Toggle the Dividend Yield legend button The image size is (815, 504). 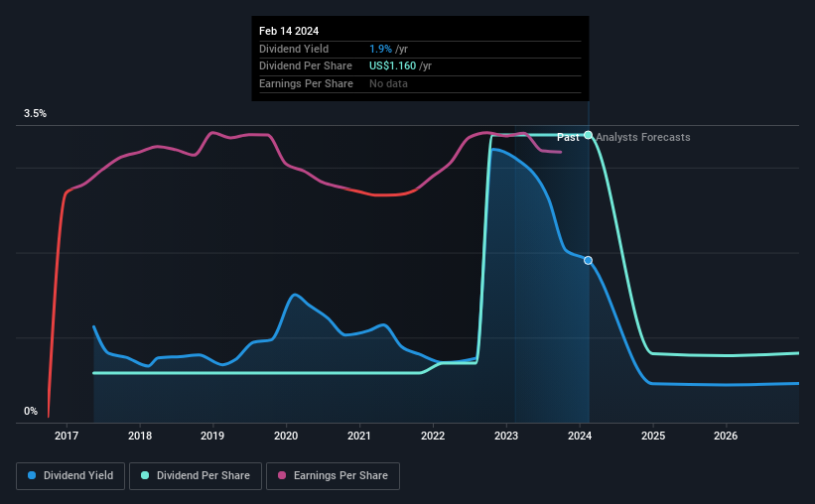(70, 476)
